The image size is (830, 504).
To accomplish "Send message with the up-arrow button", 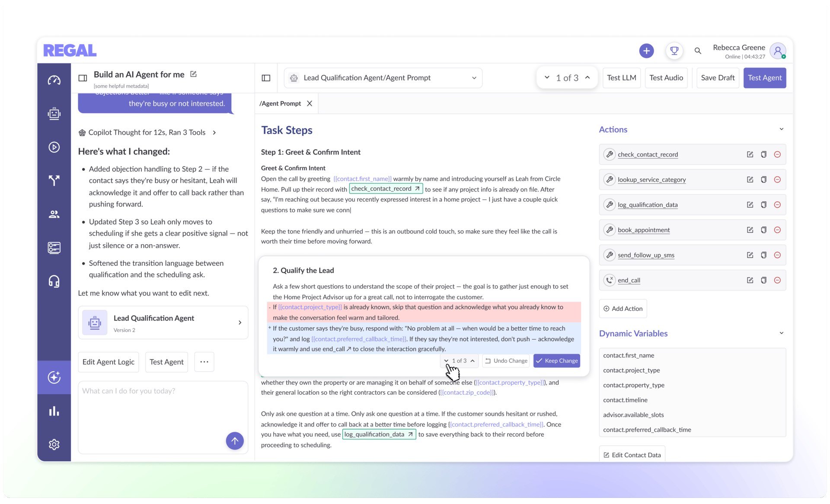I will (235, 441).
